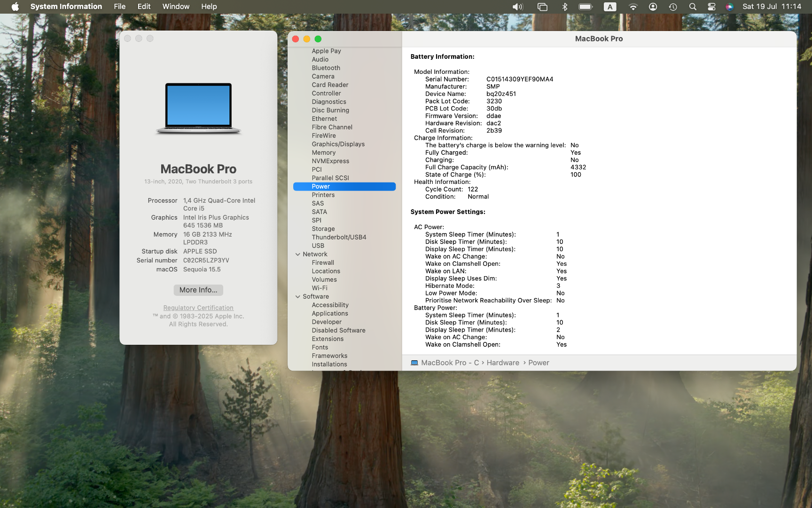Select USB in the sidebar
Screen dimensions: 812x508
[318, 246]
